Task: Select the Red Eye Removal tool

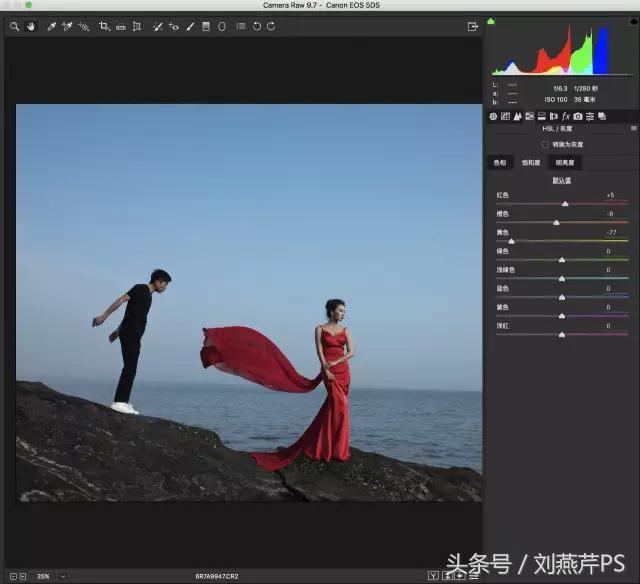Action: tap(174, 27)
